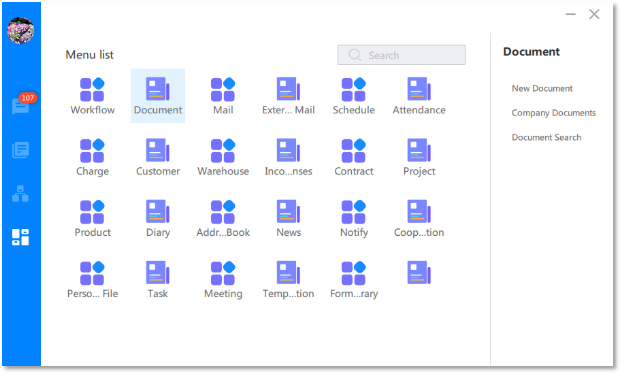Viewport: 621px width, 374px height.
Task: Open the Exter... Mail icon
Action: [x=288, y=89]
